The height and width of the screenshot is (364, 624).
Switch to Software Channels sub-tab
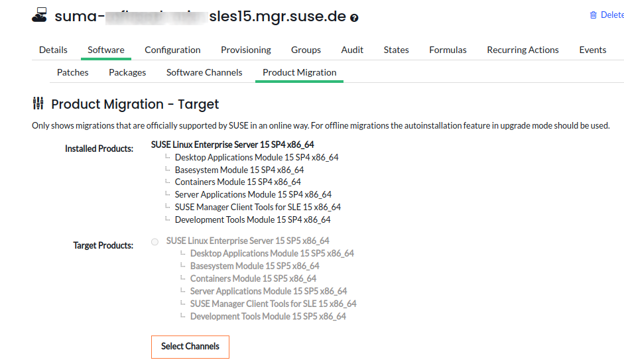pos(204,72)
